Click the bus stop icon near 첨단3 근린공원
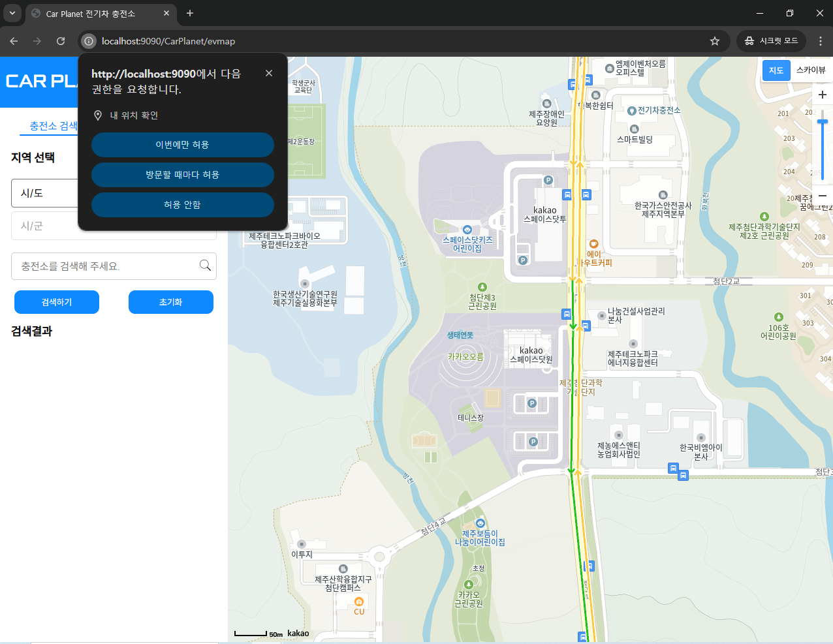Screen dimensions: 833x644 (566, 314)
